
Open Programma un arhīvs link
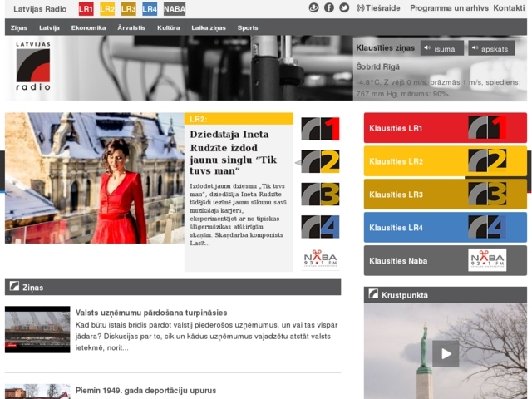coord(449,8)
